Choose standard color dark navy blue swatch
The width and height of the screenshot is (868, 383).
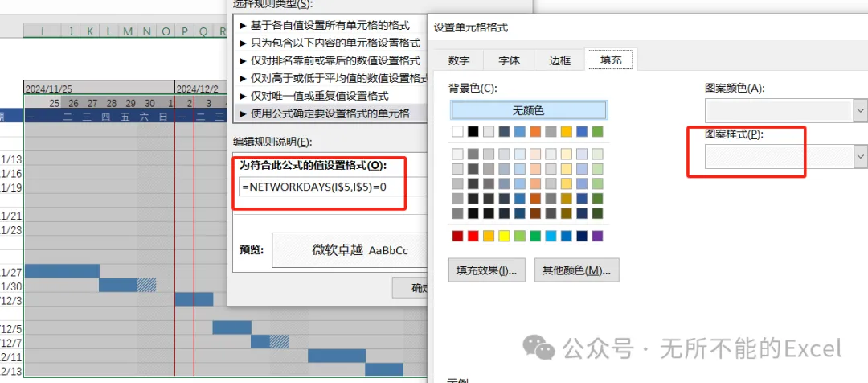[581, 236]
